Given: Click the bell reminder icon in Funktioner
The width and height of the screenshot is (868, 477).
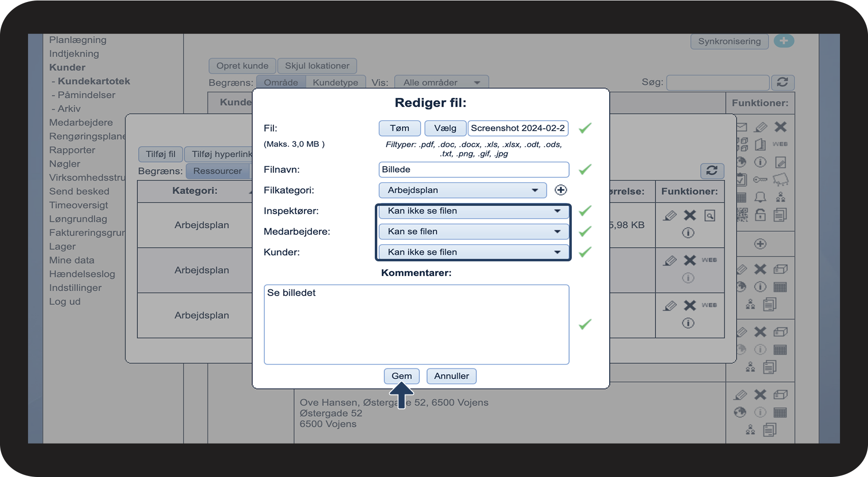Looking at the screenshot, I should coord(760,197).
